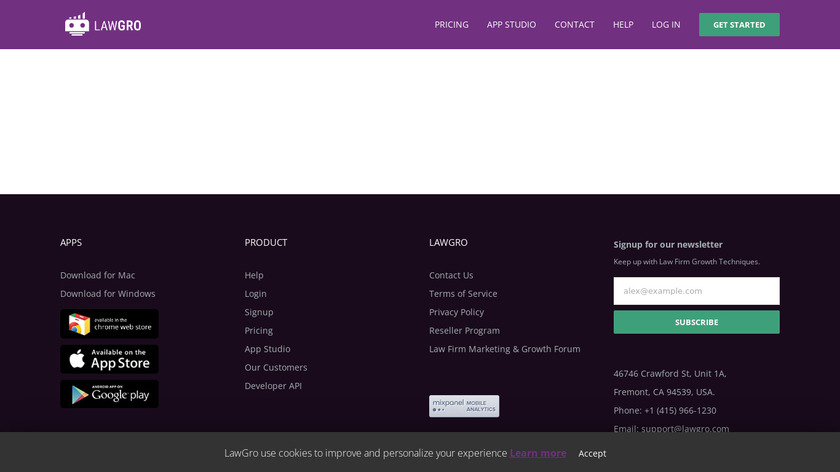Image resolution: width=840 pixels, height=472 pixels.
Task: Click the Fremont, CA 94539 address line
Action: (664, 392)
